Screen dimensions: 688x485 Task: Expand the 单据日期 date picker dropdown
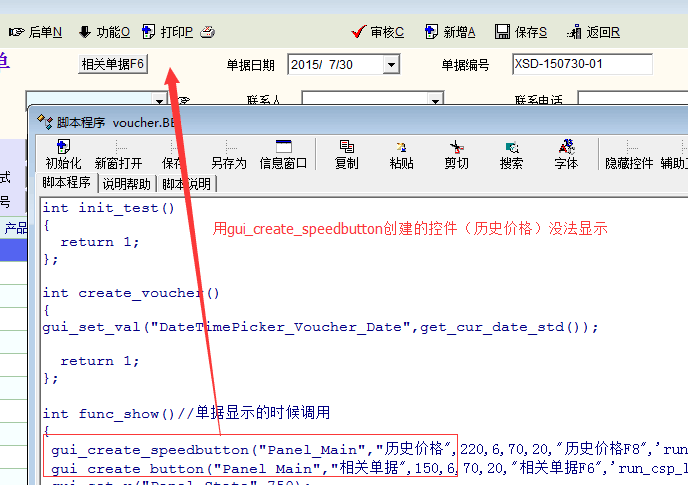pyautogui.click(x=390, y=65)
